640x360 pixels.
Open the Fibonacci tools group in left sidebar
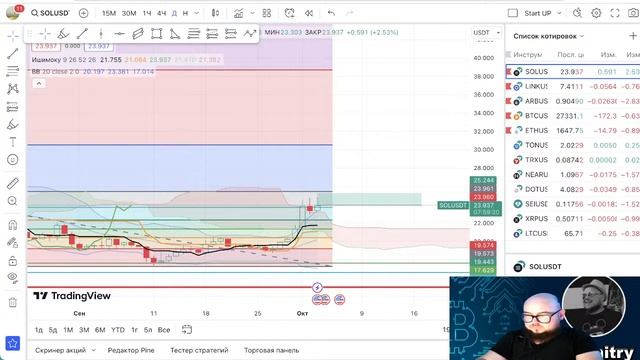pos(13,71)
